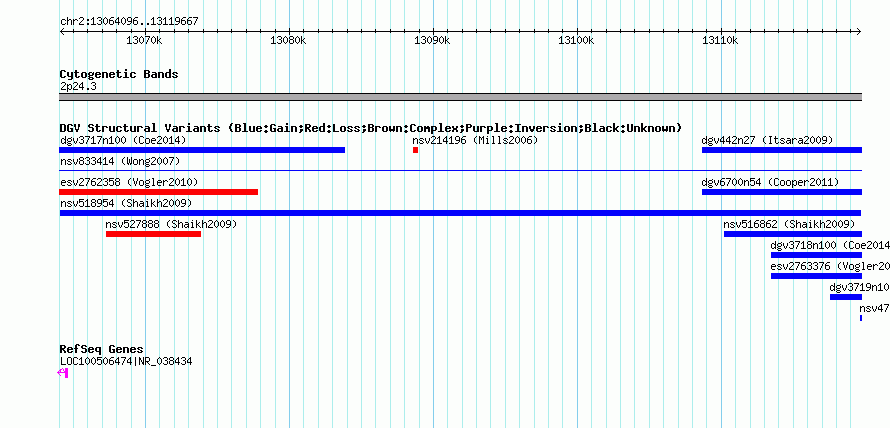
Task: Click the 13100k ruler mark
Action: pyautogui.click(x=577, y=41)
